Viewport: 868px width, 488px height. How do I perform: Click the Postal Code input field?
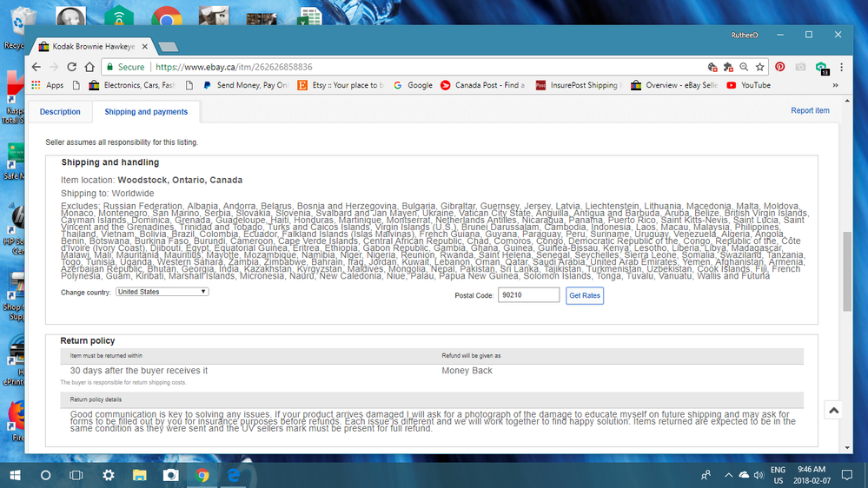tap(528, 295)
